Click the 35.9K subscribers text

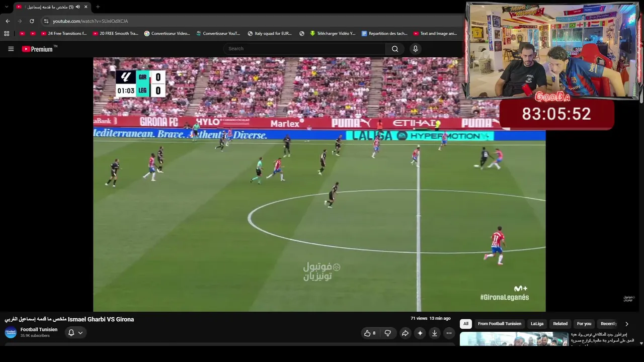(35, 336)
